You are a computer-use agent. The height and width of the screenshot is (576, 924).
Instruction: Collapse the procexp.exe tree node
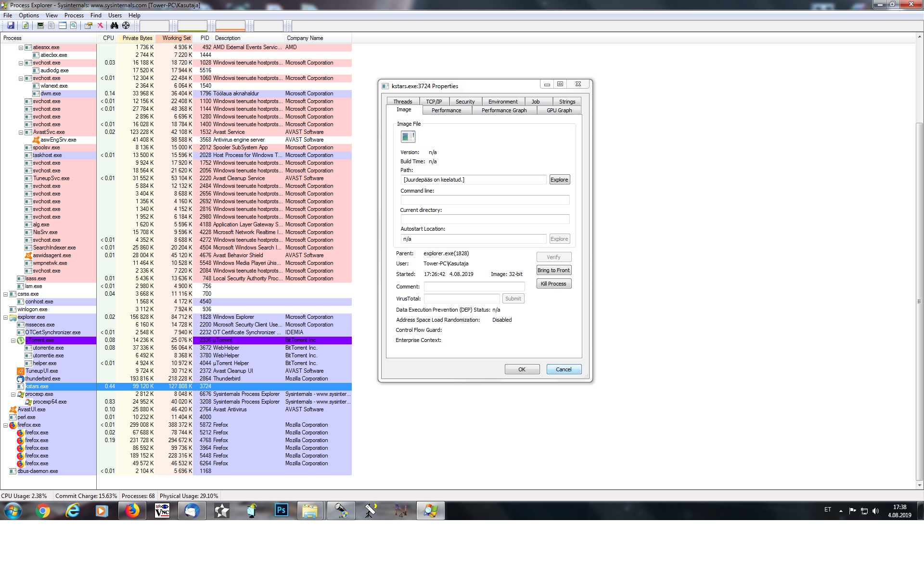click(13, 394)
